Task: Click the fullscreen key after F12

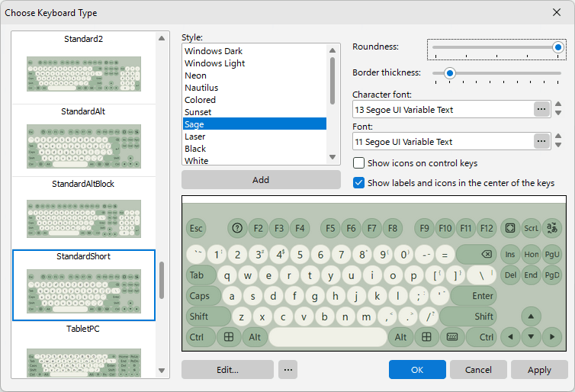Action: (x=510, y=228)
